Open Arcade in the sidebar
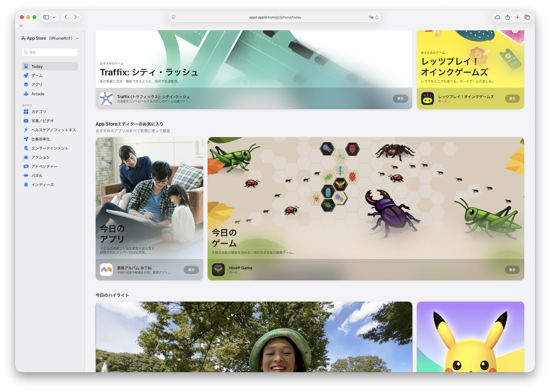 click(50, 94)
